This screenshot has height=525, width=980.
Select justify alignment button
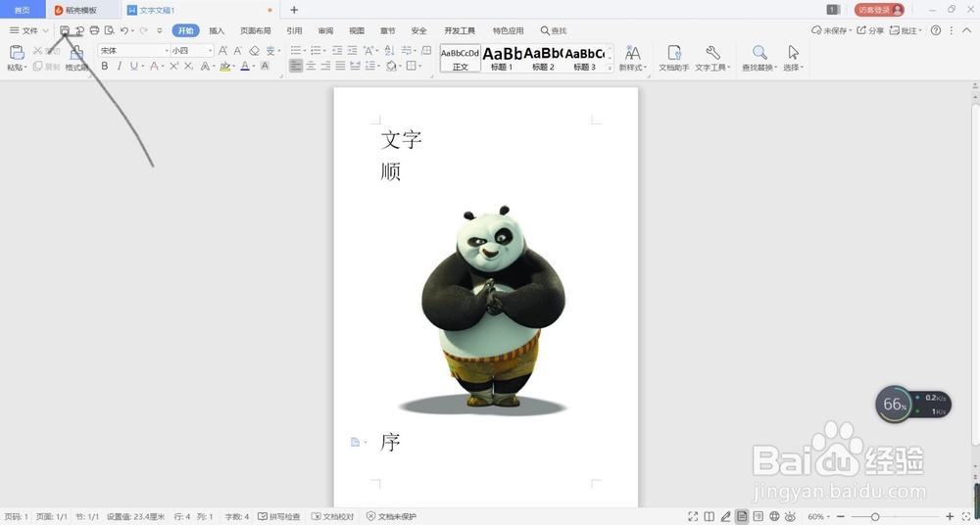[340, 66]
